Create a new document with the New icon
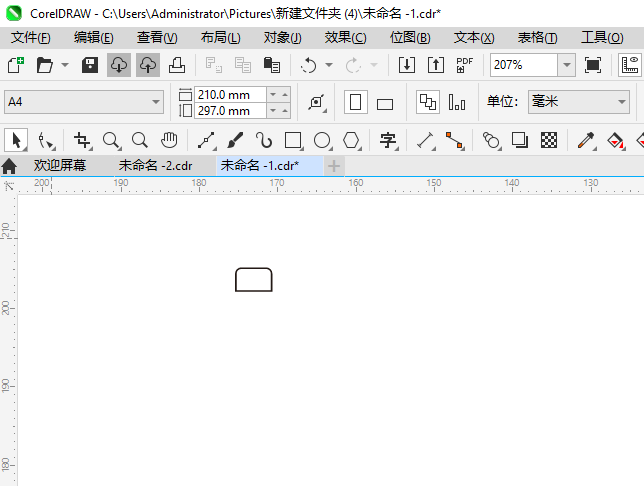 pos(16,65)
